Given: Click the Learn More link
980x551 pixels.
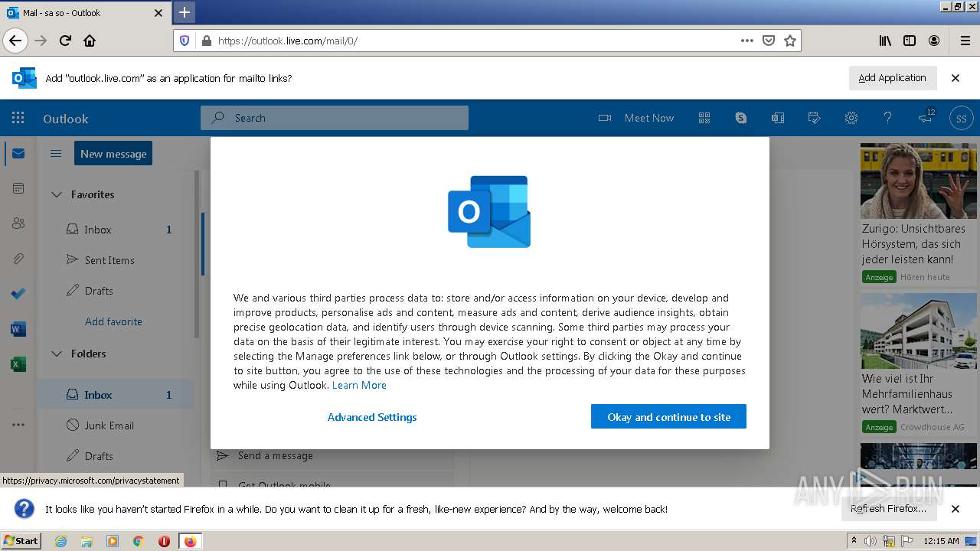Looking at the screenshot, I should point(359,385).
